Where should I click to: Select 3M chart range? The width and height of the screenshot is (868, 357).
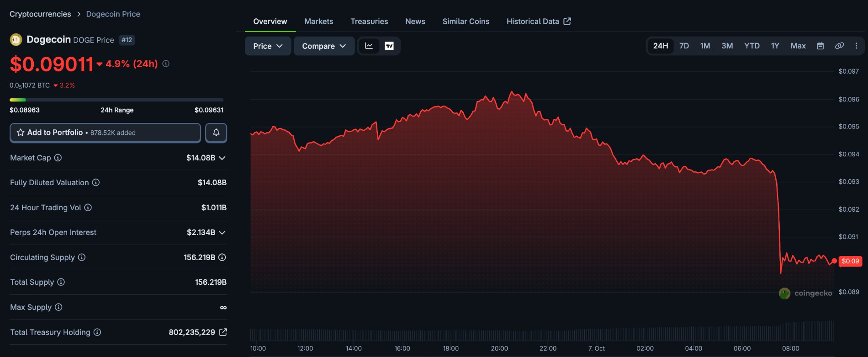click(727, 46)
